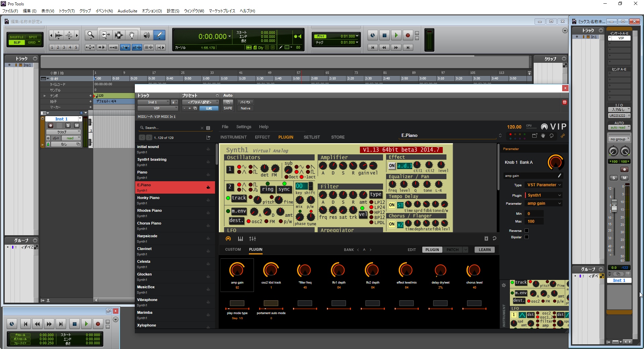Open the auto read dropdown in mixer
This screenshot has height=349, width=644.
(619, 128)
